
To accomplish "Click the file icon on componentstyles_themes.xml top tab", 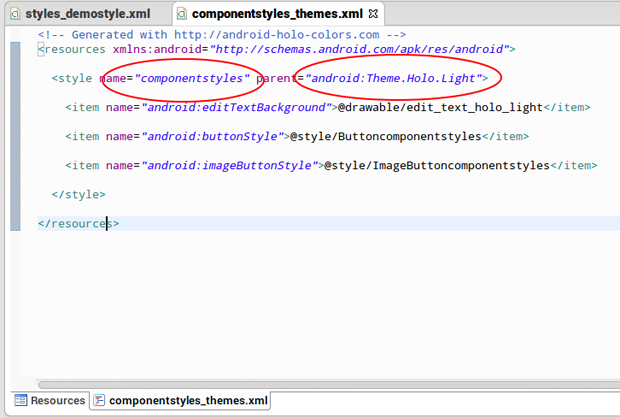I will 182,14.
